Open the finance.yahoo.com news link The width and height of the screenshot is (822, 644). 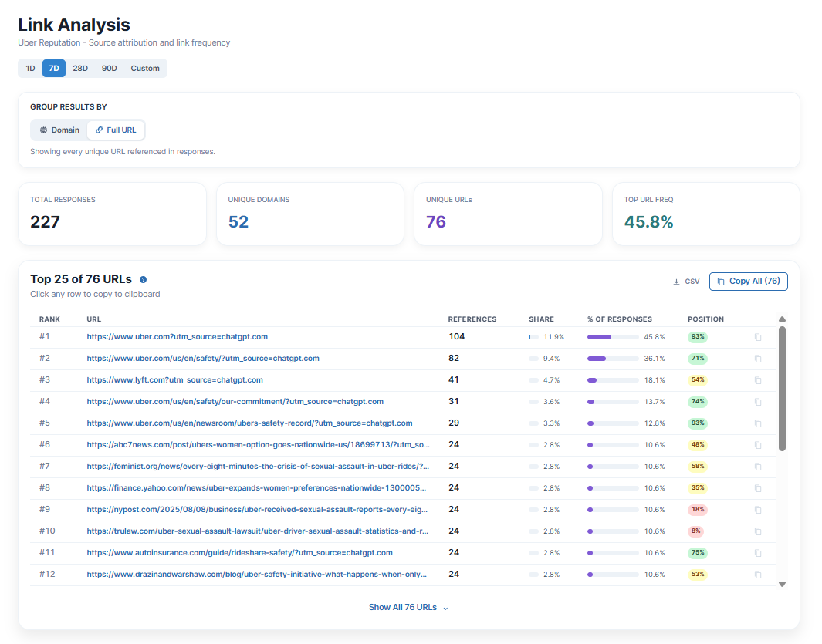coord(256,488)
